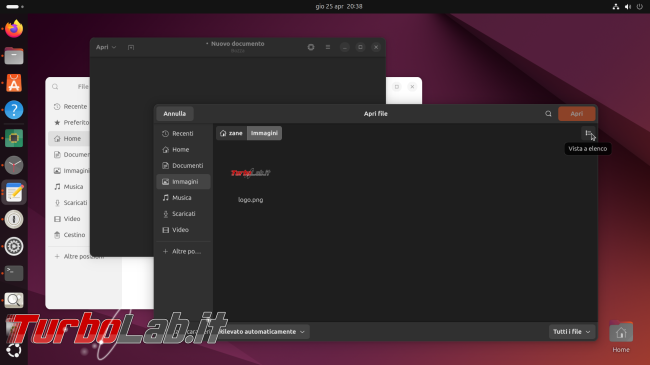Select the zane home breadcrumb
Viewport: 650px width, 365px height.
point(231,133)
